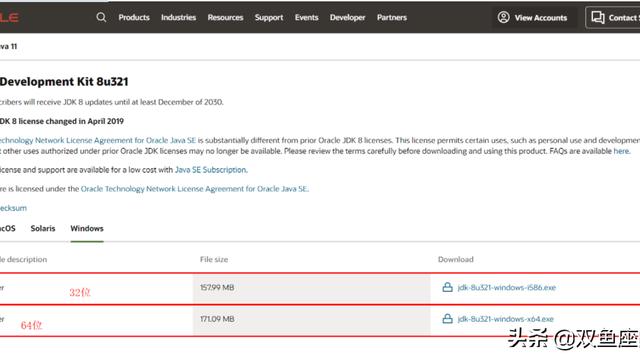This screenshot has width=640, height=360.
Task: Click lock icon beside i586 installer
Action: pos(447,287)
